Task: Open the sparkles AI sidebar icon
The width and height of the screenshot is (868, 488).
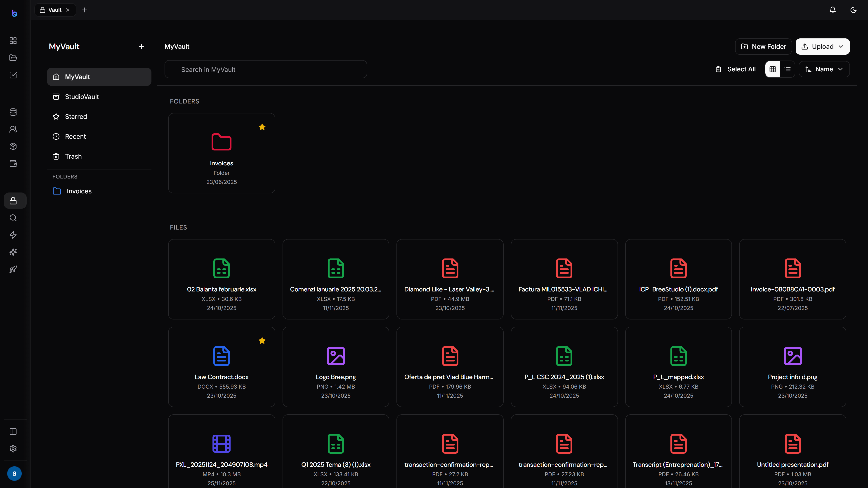Action: [x=13, y=252]
